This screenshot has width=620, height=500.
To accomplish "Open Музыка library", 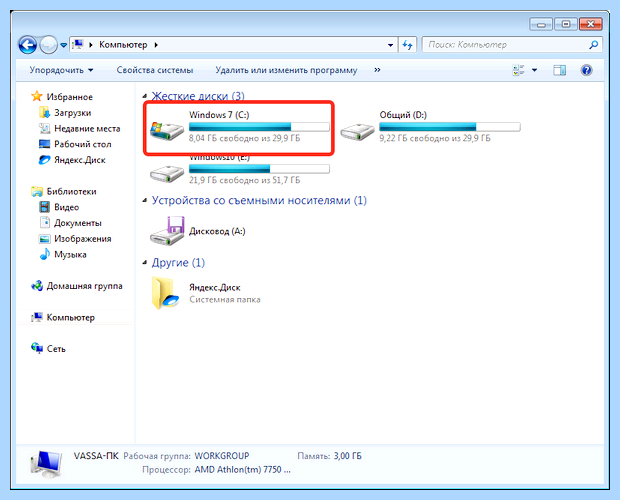I will [x=70, y=255].
